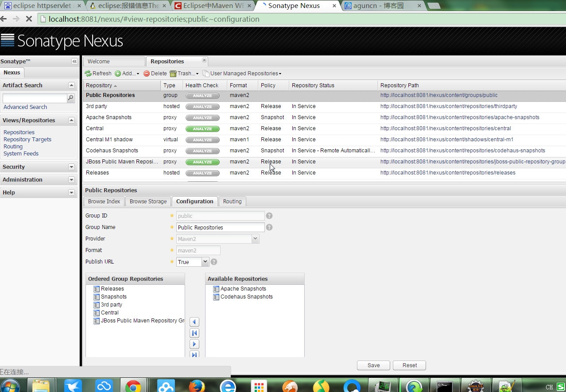Click Analyze button for Releases repository
The height and width of the screenshot is (392, 566).
click(x=202, y=173)
